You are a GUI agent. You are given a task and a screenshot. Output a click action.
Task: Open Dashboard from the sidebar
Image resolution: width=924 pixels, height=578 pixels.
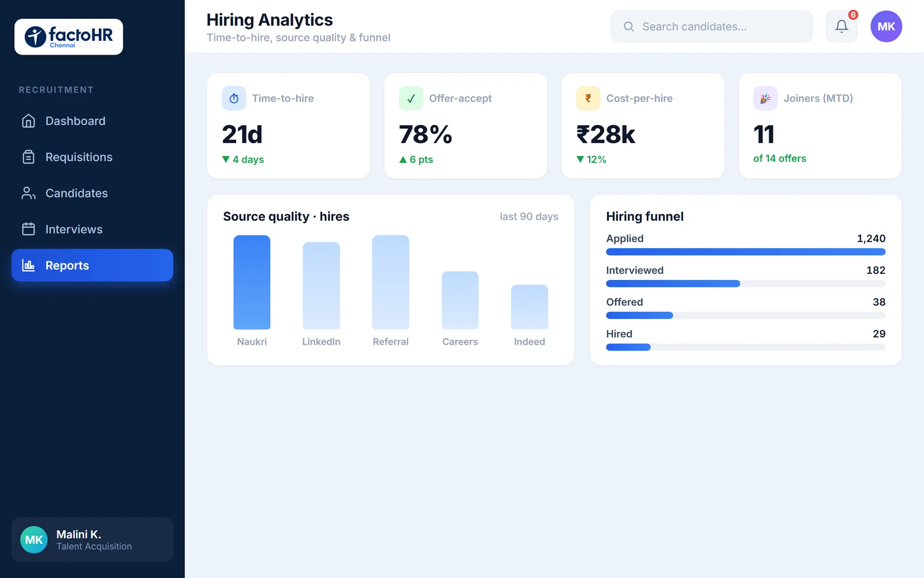(x=92, y=121)
